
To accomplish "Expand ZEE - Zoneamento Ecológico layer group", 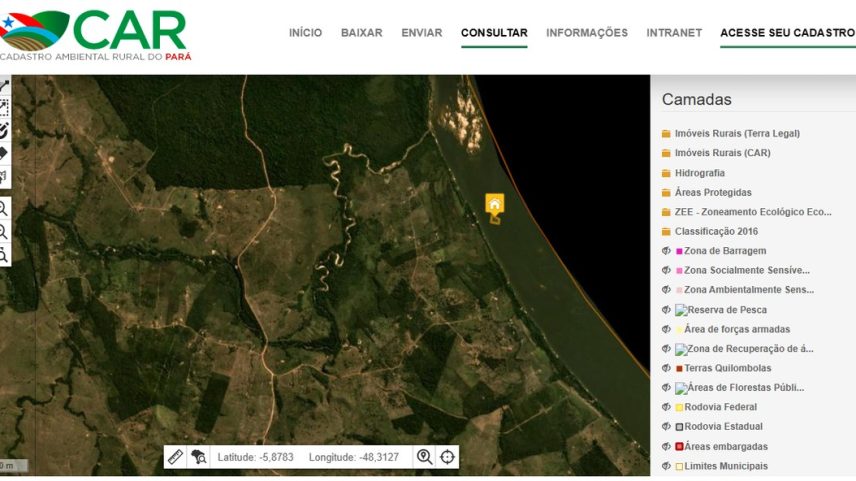I will point(753,212).
